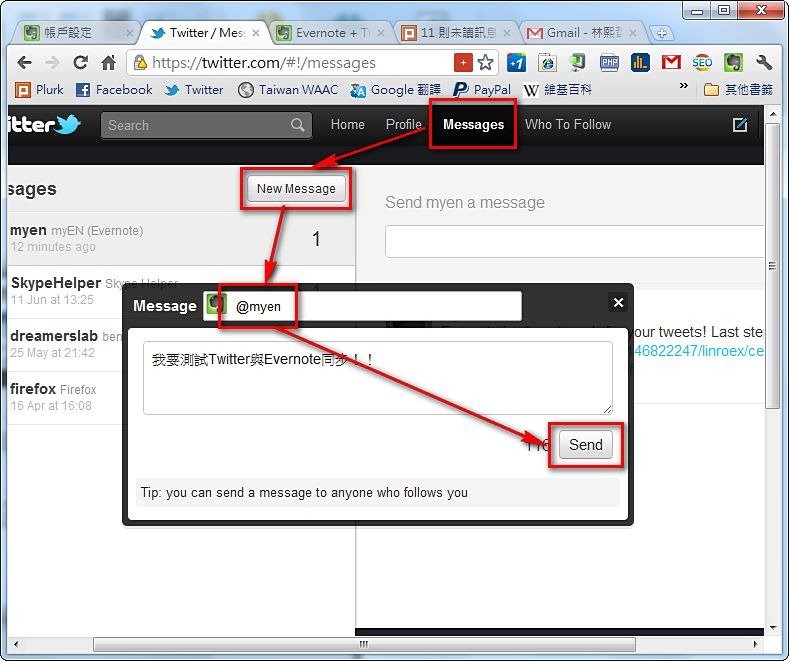Click the address bar URL

[264, 63]
